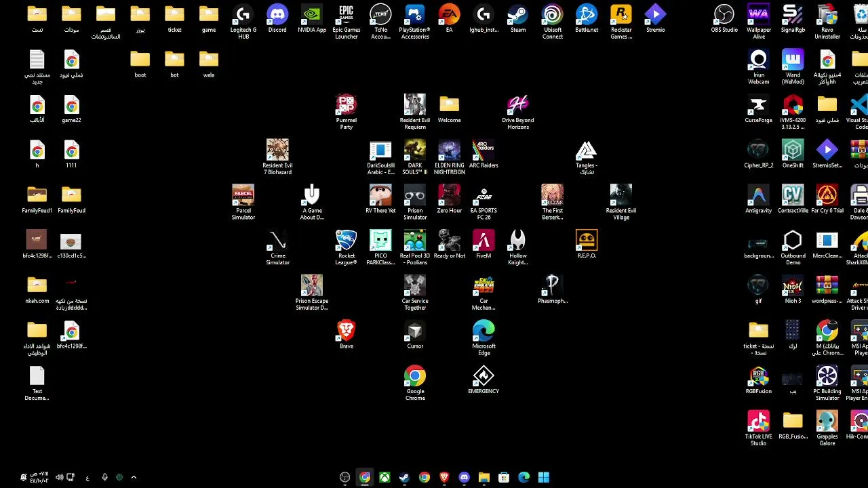Select Crime Simulator icon
Viewport: 868px width, 488px height.
click(x=277, y=247)
